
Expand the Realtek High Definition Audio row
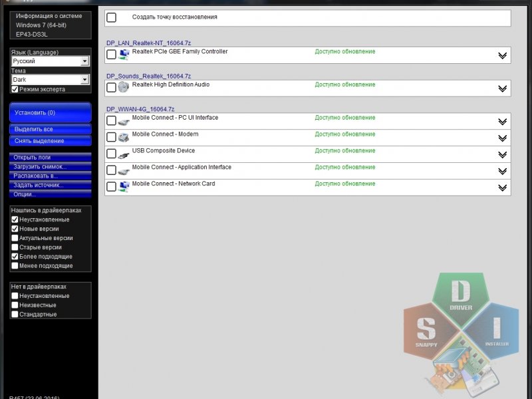502,88
